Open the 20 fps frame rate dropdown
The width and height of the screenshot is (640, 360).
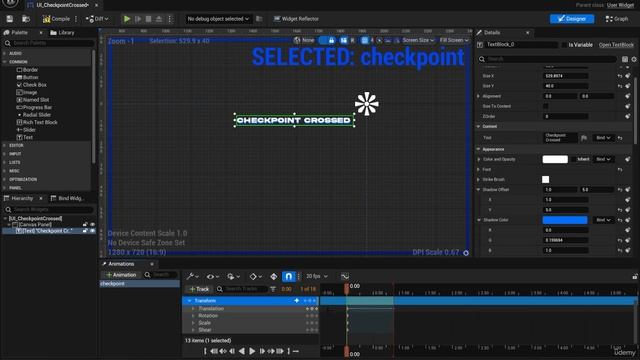(x=317, y=276)
